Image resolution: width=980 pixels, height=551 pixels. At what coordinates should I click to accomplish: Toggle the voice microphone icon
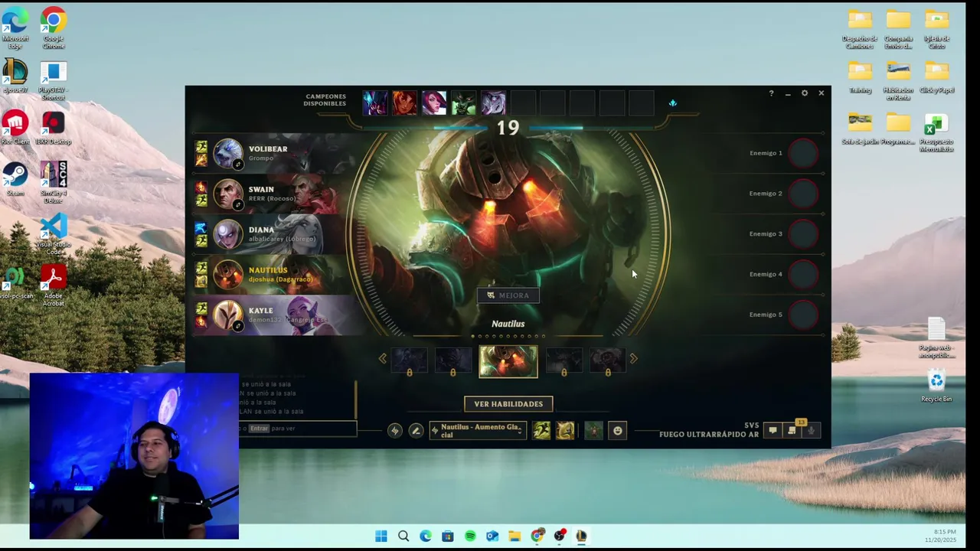pos(811,431)
